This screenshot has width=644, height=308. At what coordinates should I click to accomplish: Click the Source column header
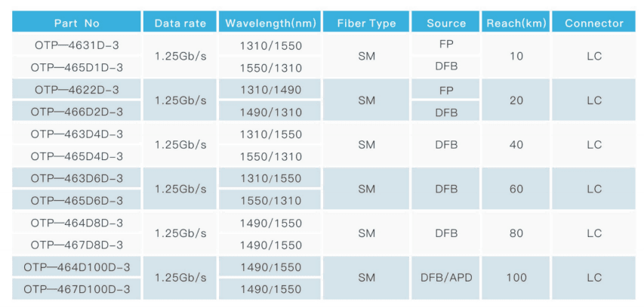click(445, 23)
